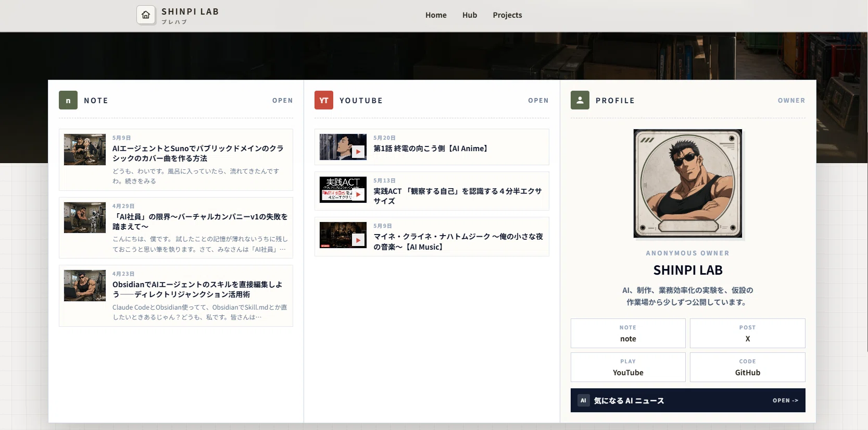
Task: Click OPEN -> in the AI news banner
Action: 785,400
